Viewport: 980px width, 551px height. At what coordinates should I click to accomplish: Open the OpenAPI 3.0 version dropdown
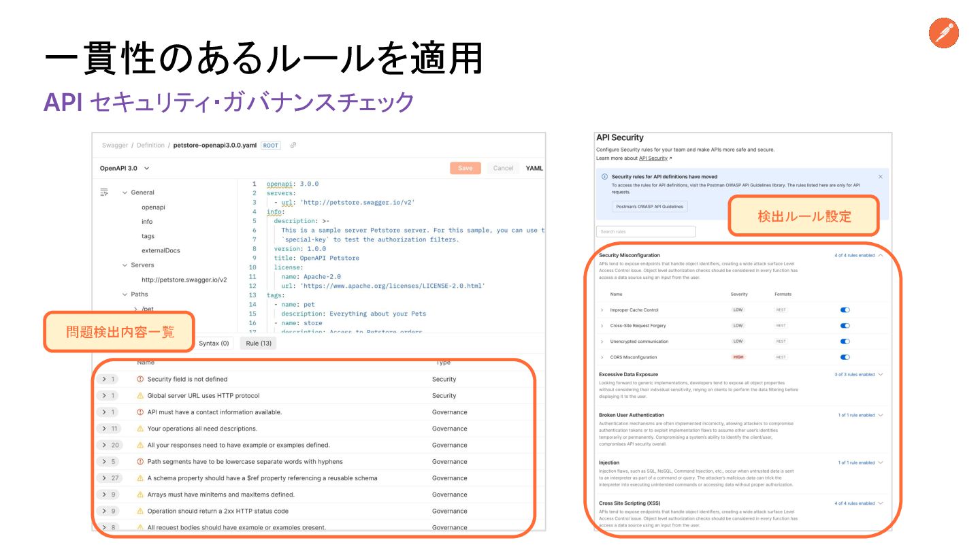[x=125, y=168]
